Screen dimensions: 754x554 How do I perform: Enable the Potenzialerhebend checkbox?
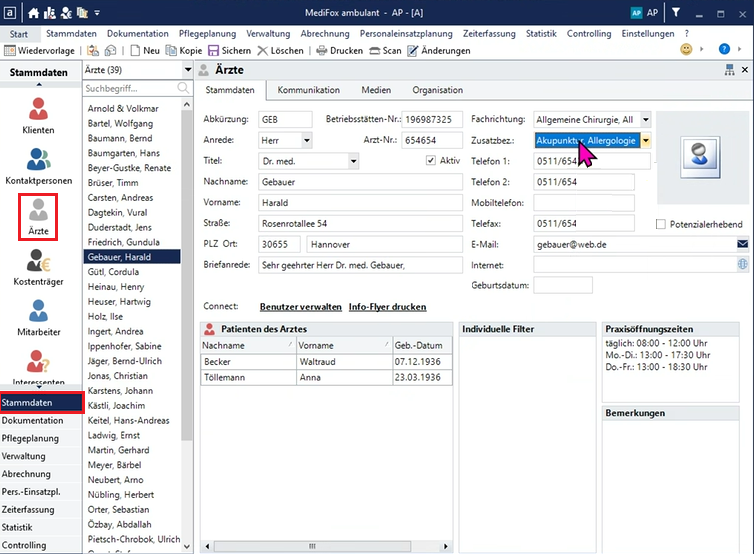tap(661, 224)
